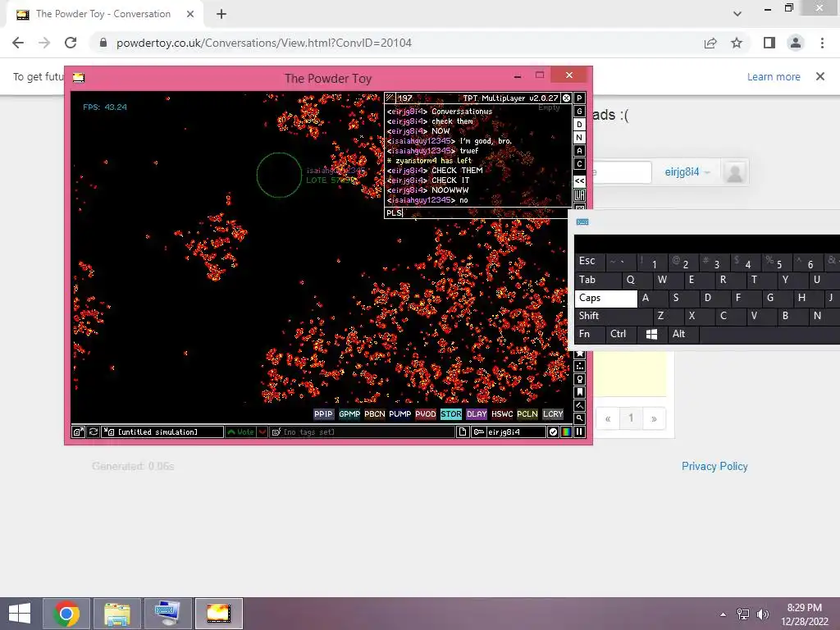Go to next page with » arrow
The image size is (840, 630).
tap(654, 418)
